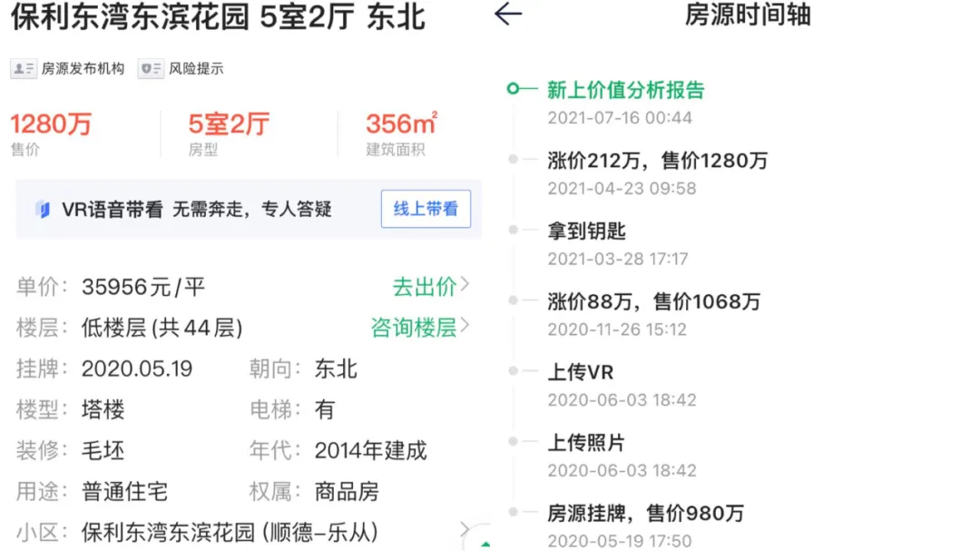Go back with the left arrow icon
Viewport: 980px width, 551px height.
point(507,14)
